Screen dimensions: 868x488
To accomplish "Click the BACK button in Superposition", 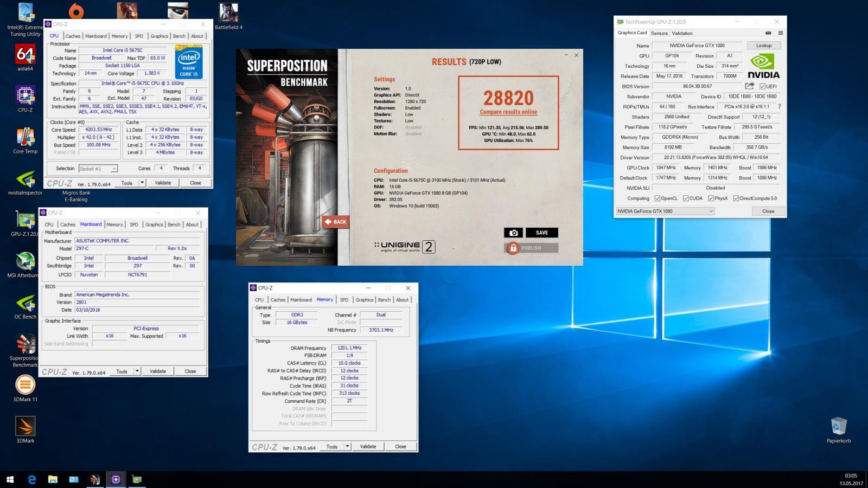I will (335, 222).
